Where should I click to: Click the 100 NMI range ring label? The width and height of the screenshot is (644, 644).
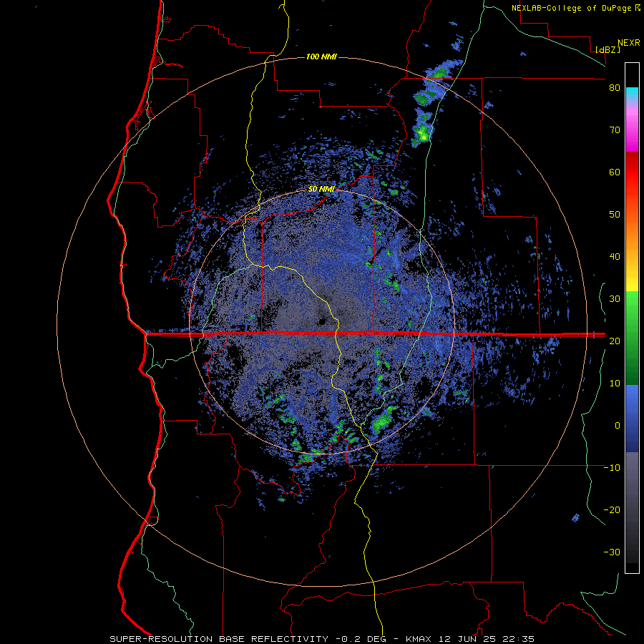(x=321, y=57)
